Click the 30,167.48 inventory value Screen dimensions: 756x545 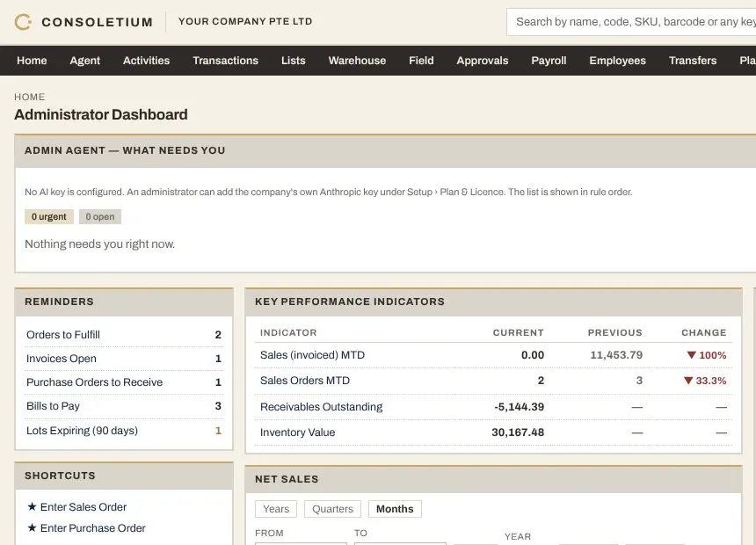click(x=518, y=432)
